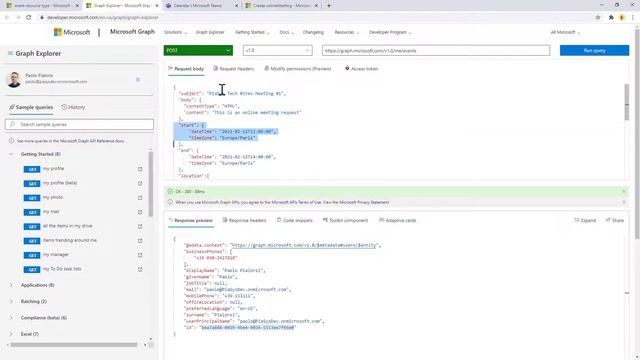
Task: Open the Toolkit component tab
Action: tap(345, 220)
